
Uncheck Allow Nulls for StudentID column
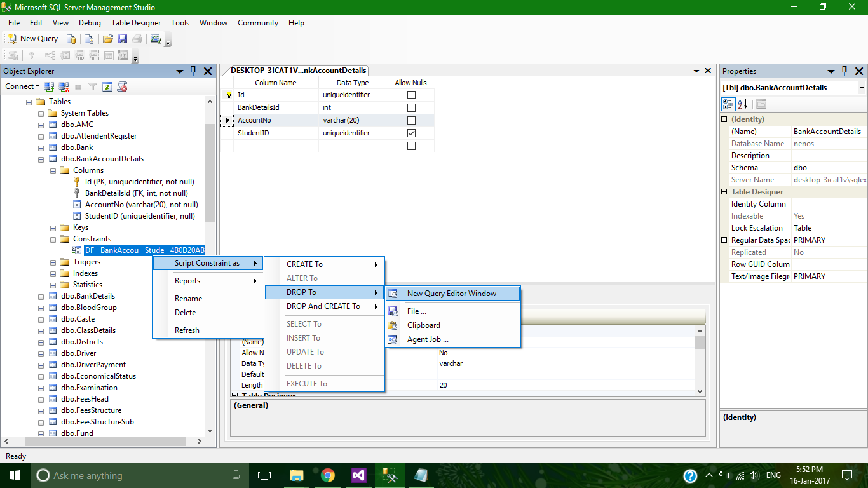click(x=411, y=133)
